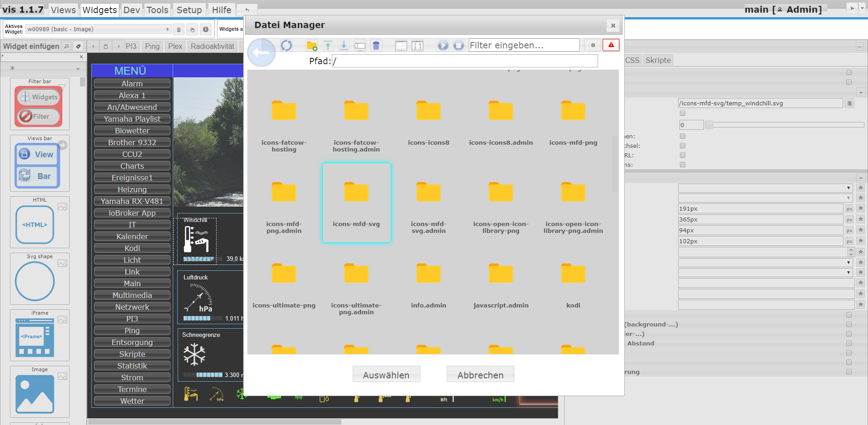Increase the value of the stepper field

tap(851, 250)
